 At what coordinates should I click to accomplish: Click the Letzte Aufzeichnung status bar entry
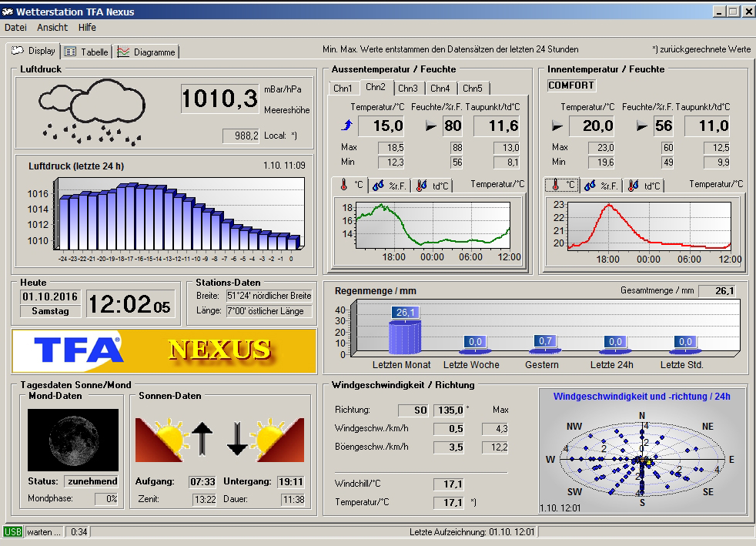tap(472, 532)
